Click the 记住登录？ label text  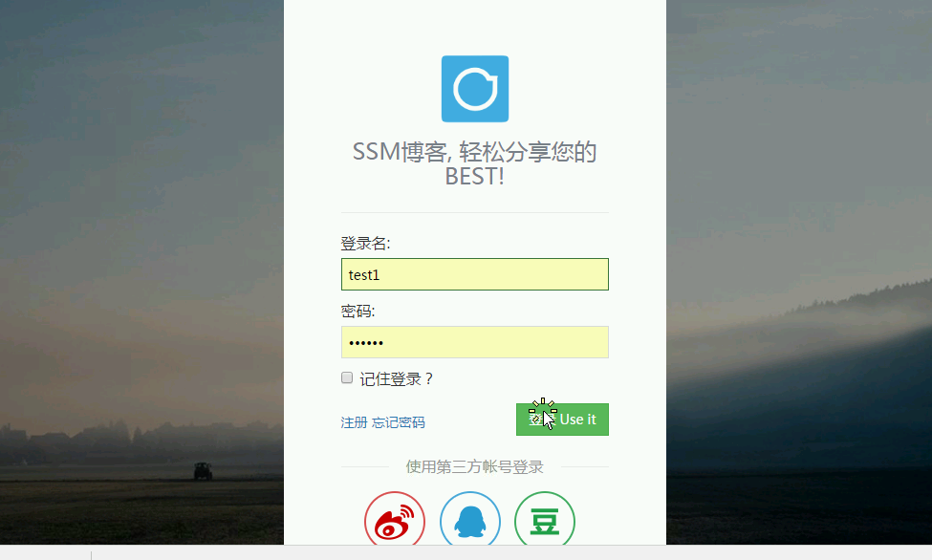pos(397,378)
